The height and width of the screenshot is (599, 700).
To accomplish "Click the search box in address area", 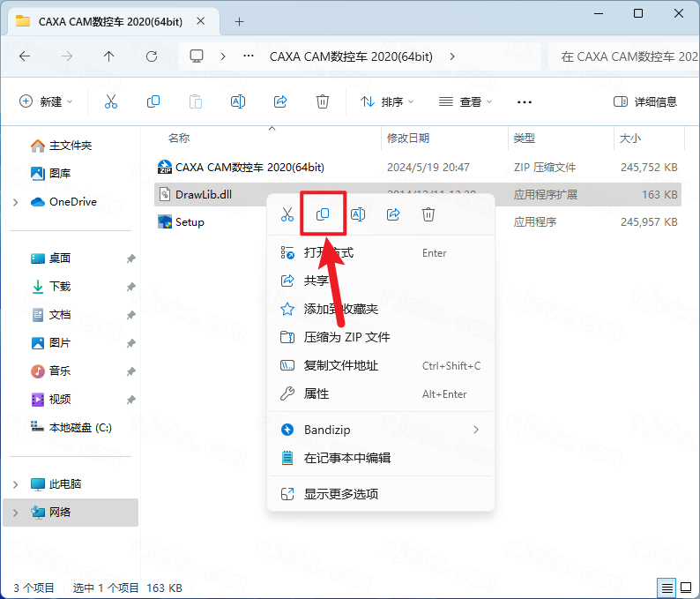I will [622, 56].
